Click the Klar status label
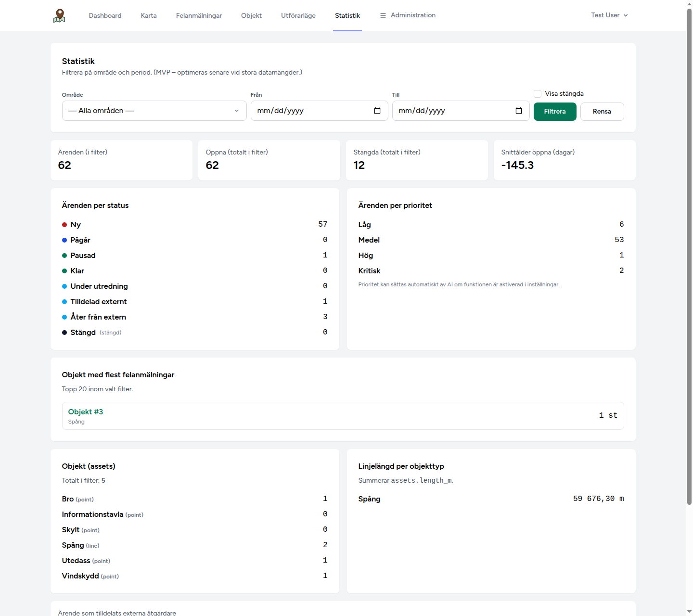This screenshot has height=616, width=693. [77, 271]
